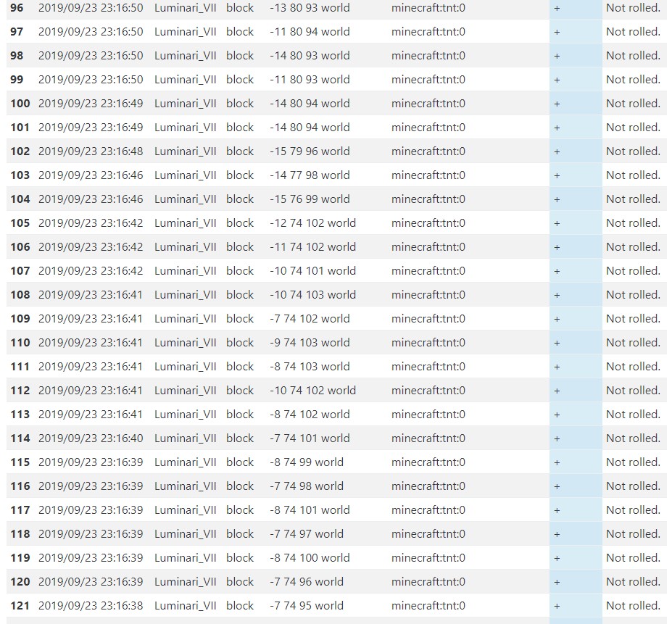Click coordinates "-15 79 96 world"
Screen dimensions: 672x624
pos(310,151)
